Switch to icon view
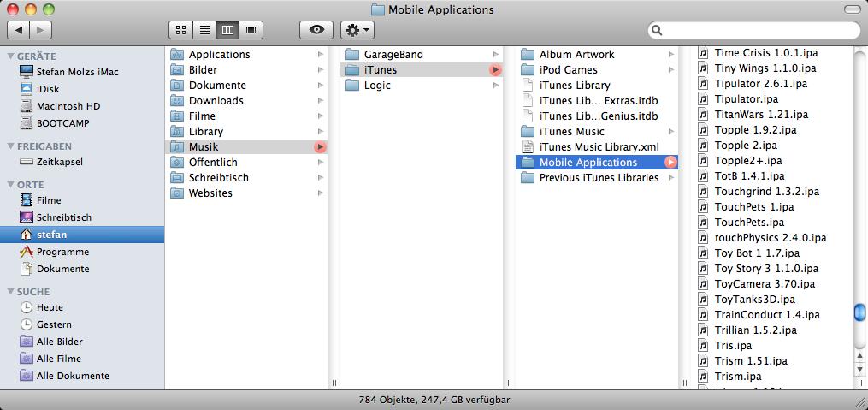Viewport: 868px width, 410px height. pos(180,30)
